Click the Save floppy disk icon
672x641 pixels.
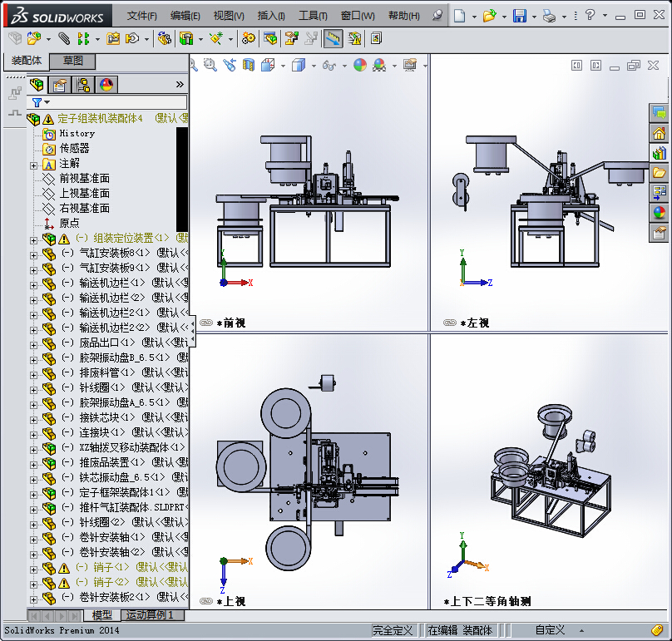tap(520, 16)
